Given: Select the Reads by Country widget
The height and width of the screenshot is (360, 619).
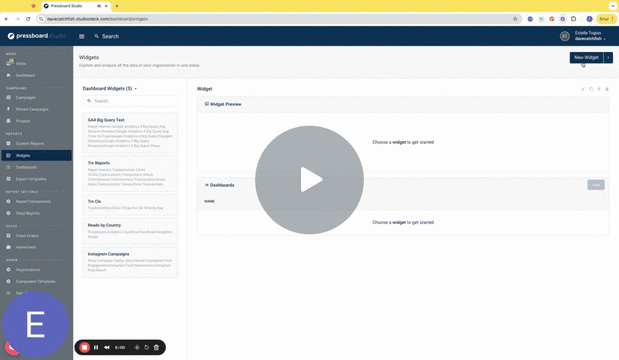Looking at the screenshot, I should pyautogui.click(x=130, y=231).
